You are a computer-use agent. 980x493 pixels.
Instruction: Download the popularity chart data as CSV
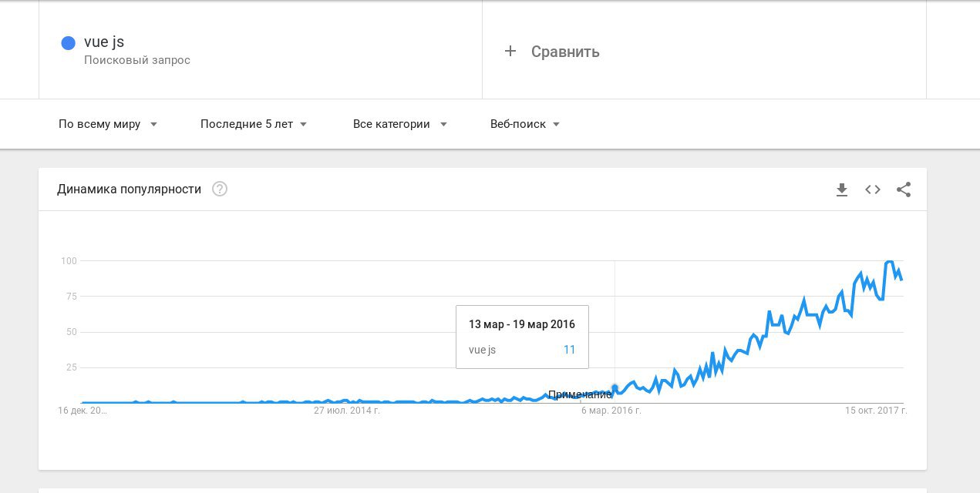pos(842,189)
